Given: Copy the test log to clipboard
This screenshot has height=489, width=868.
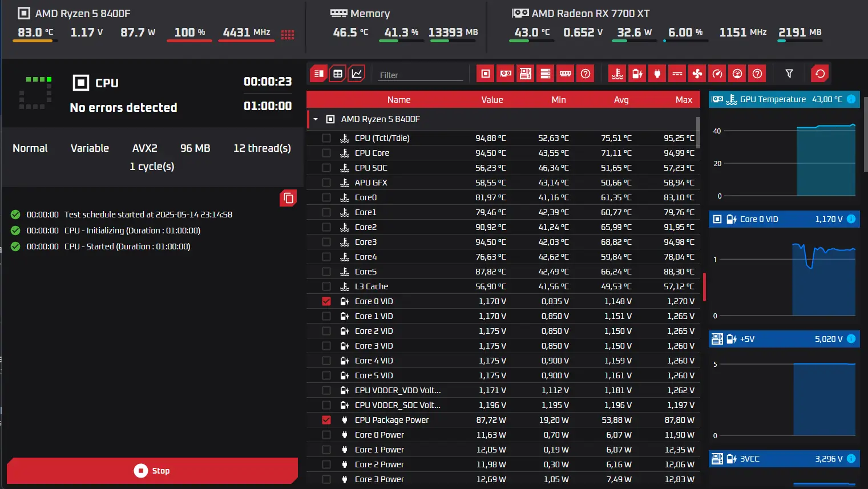Looking at the screenshot, I should pyautogui.click(x=288, y=198).
